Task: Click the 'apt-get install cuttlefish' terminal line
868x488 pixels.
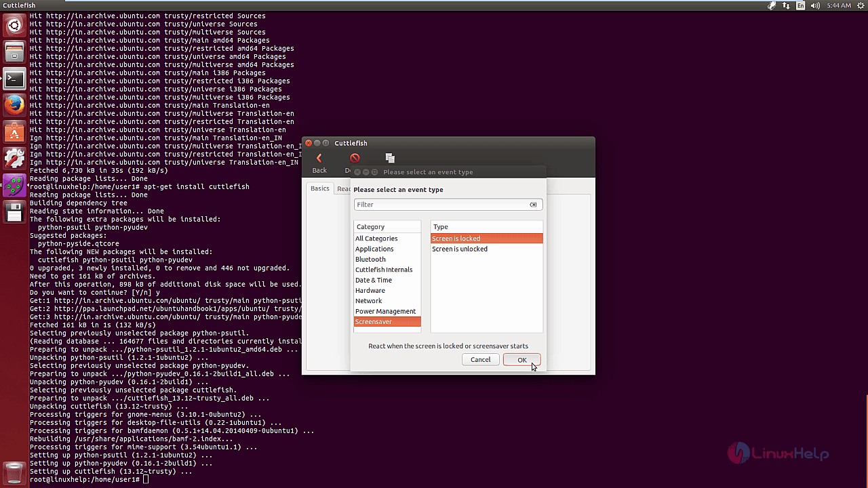Action: [x=139, y=187]
